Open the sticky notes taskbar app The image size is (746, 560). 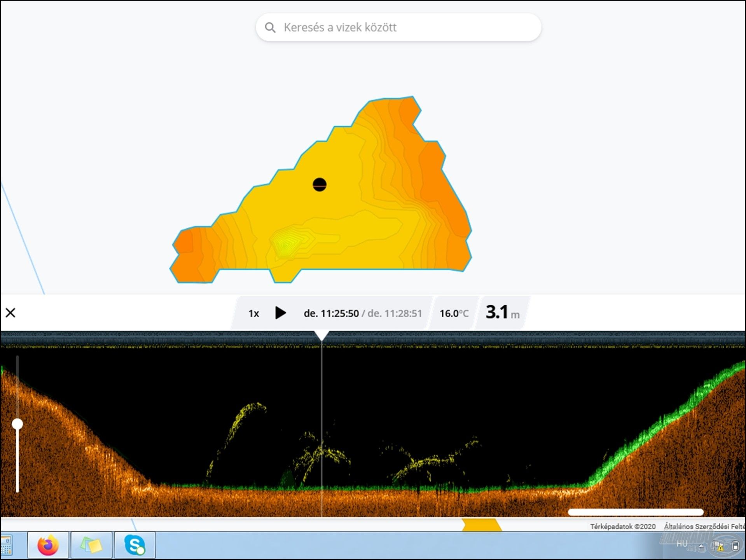pyautogui.click(x=91, y=545)
